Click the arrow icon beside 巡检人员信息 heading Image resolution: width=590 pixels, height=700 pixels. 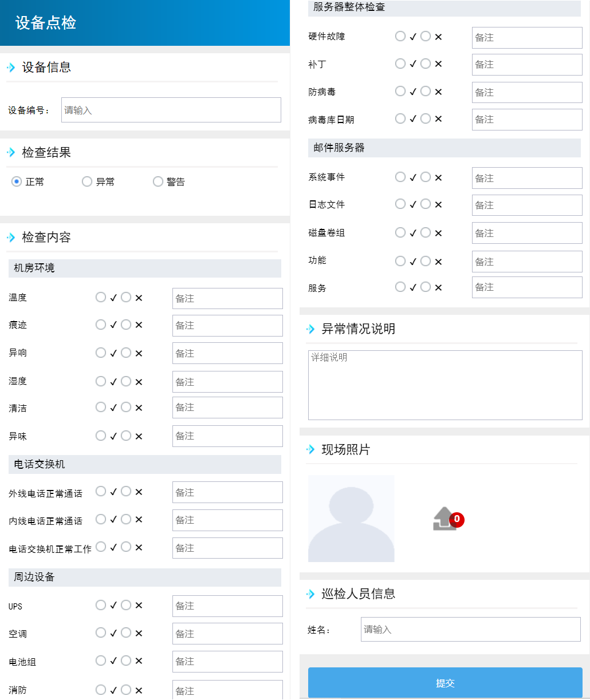click(x=310, y=594)
